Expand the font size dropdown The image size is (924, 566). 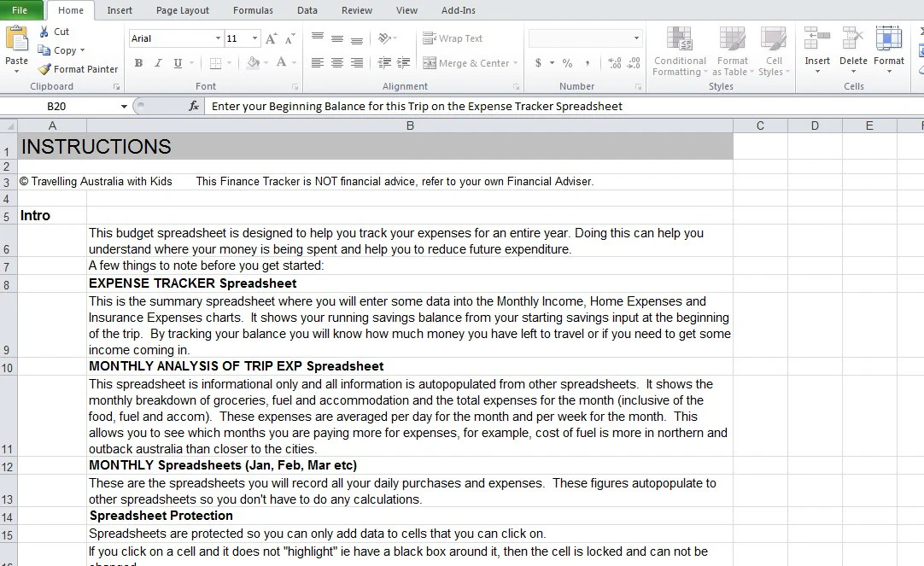pyautogui.click(x=254, y=39)
